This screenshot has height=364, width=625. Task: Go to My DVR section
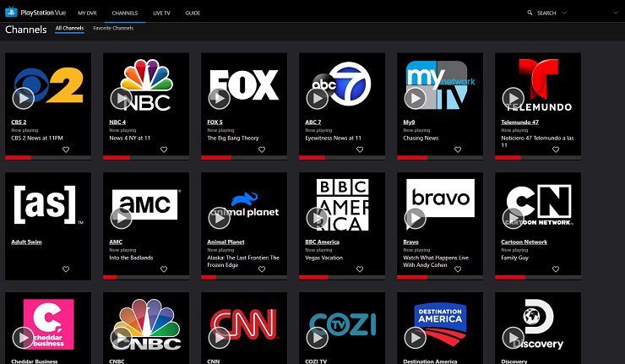click(x=87, y=14)
